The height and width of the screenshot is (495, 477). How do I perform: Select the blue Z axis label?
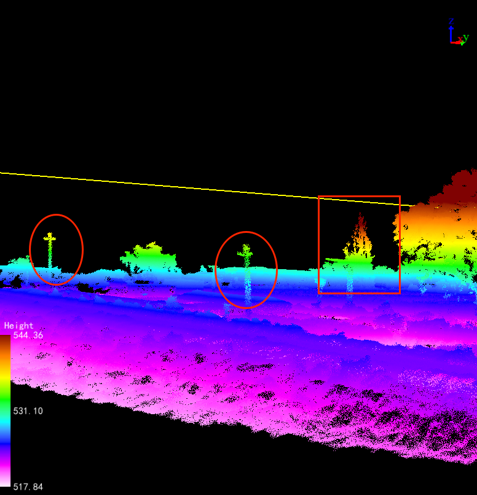coord(451,21)
